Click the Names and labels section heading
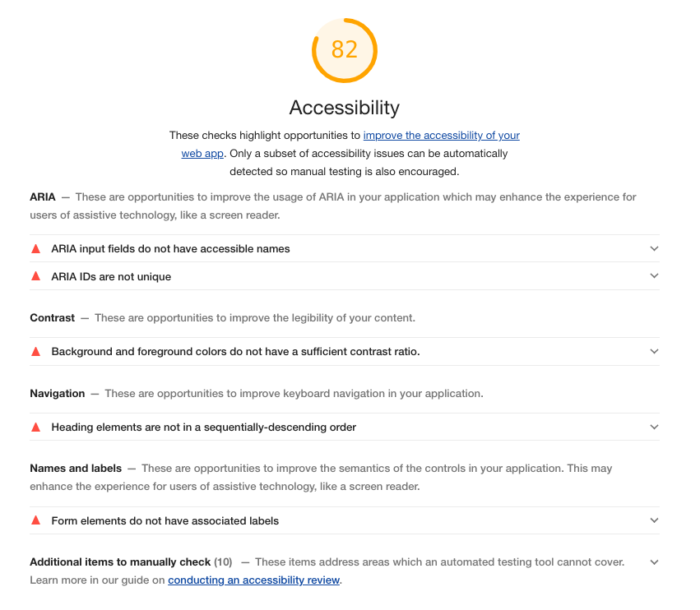Viewport: 700px width, 610px height. pyautogui.click(x=76, y=468)
